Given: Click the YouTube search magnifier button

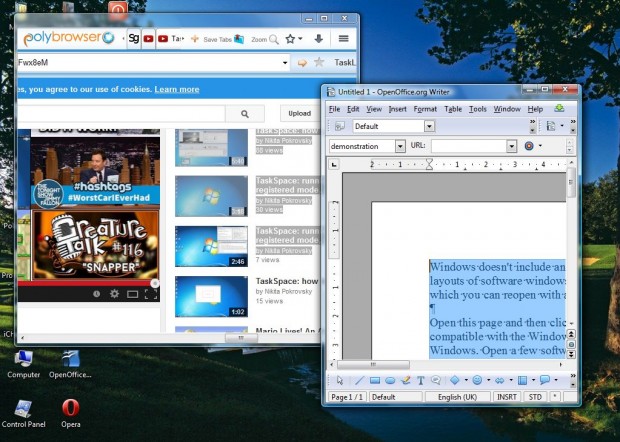Looking at the screenshot, I should tap(245, 114).
